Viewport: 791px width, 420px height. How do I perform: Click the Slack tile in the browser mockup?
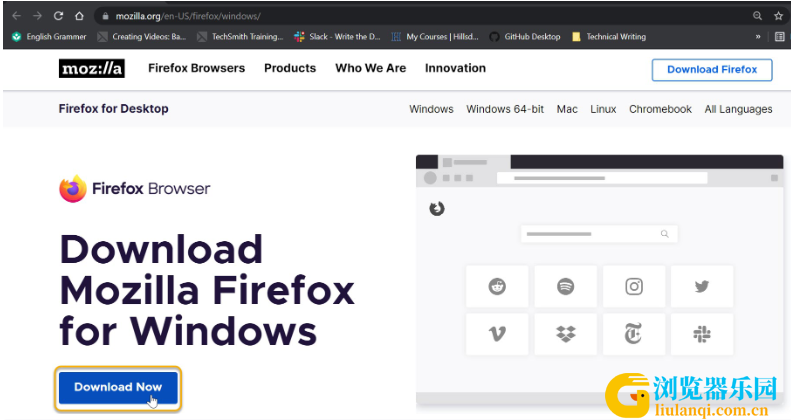point(702,334)
